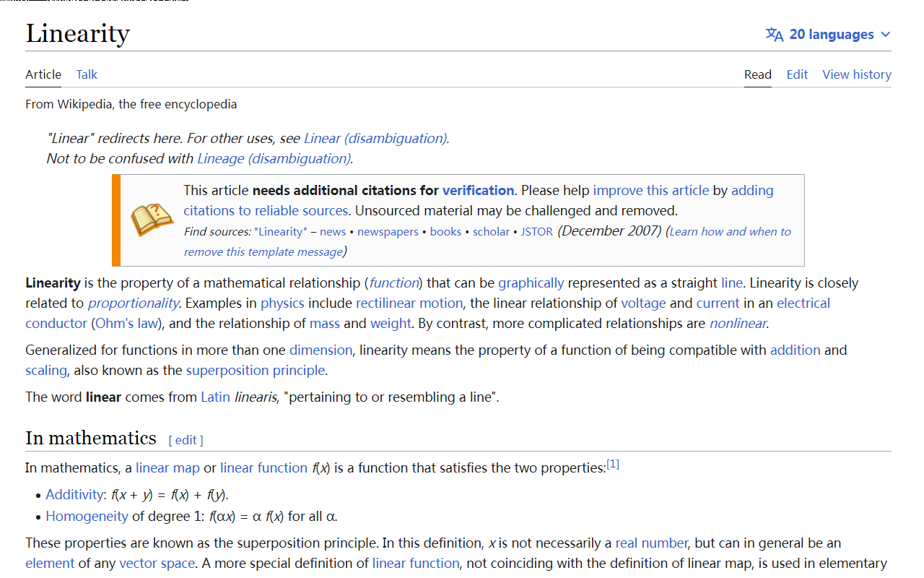Screen dimensions: 924x578
Task: Open the Latin link
Action: pyautogui.click(x=215, y=397)
